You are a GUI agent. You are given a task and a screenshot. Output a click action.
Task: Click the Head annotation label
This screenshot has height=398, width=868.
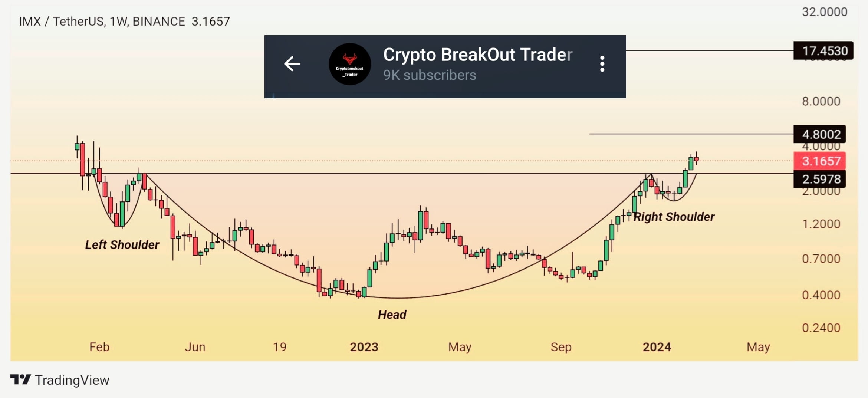pyautogui.click(x=392, y=314)
